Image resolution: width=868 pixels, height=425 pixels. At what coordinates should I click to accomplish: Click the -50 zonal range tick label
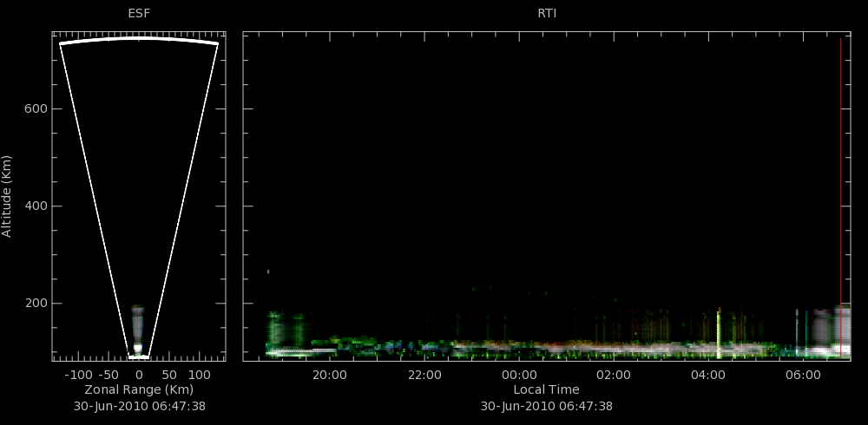109,376
